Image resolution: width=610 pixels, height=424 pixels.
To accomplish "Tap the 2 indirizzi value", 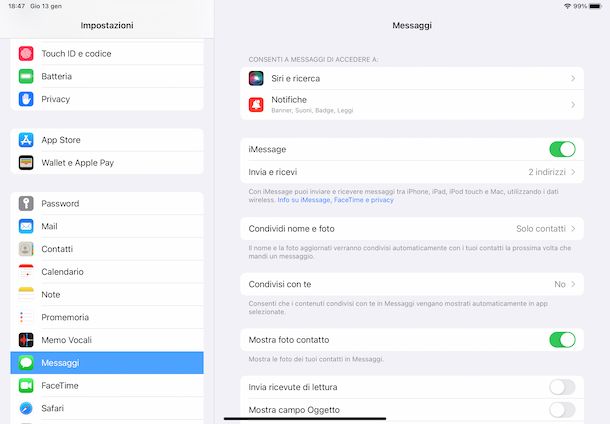I will (x=547, y=172).
